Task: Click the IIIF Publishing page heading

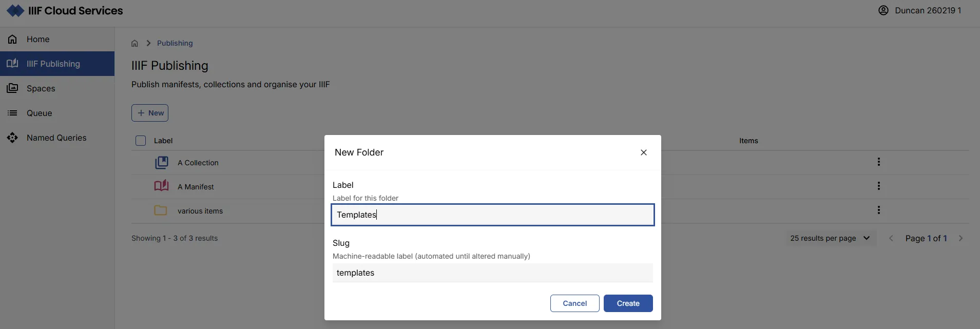Action: pyautogui.click(x=170, y=66)
